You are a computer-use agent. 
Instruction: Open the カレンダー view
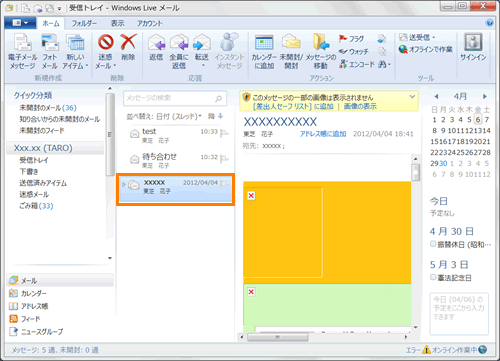click(x=28, y=293)
